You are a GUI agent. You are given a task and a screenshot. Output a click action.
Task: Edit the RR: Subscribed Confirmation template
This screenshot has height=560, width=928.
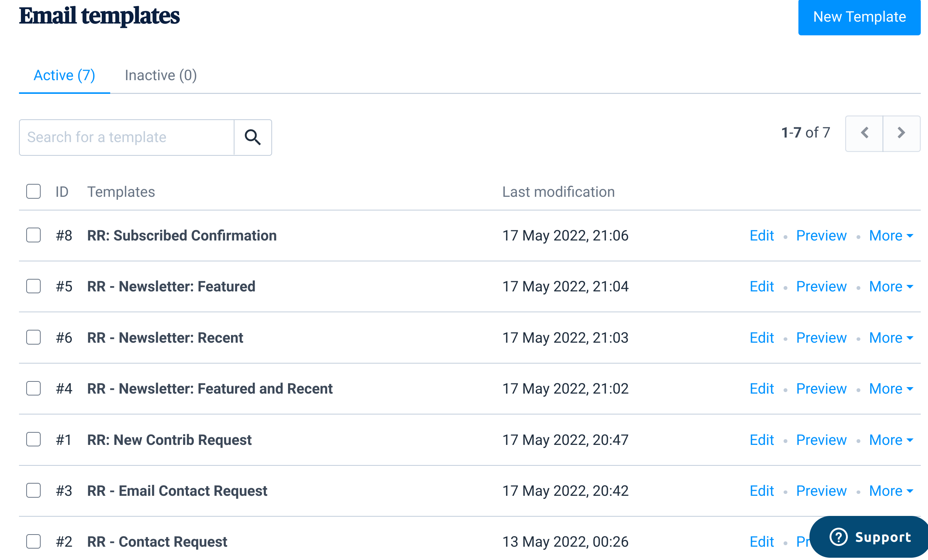[762, 236]
